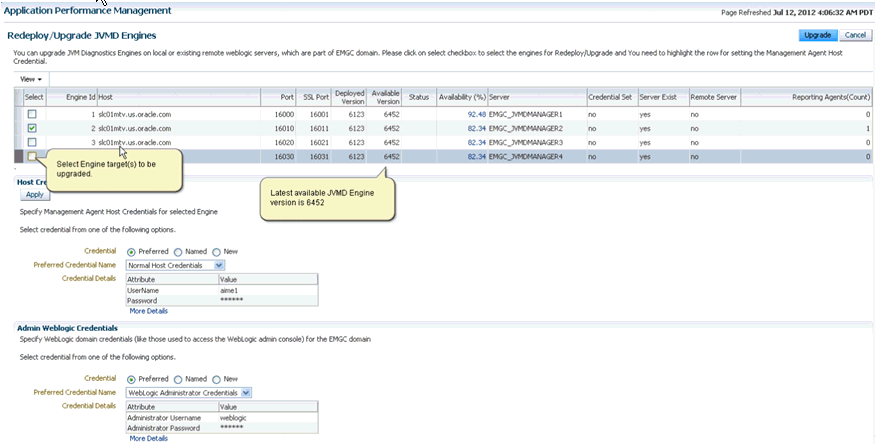Click SSL port 16031 cell

320,157
